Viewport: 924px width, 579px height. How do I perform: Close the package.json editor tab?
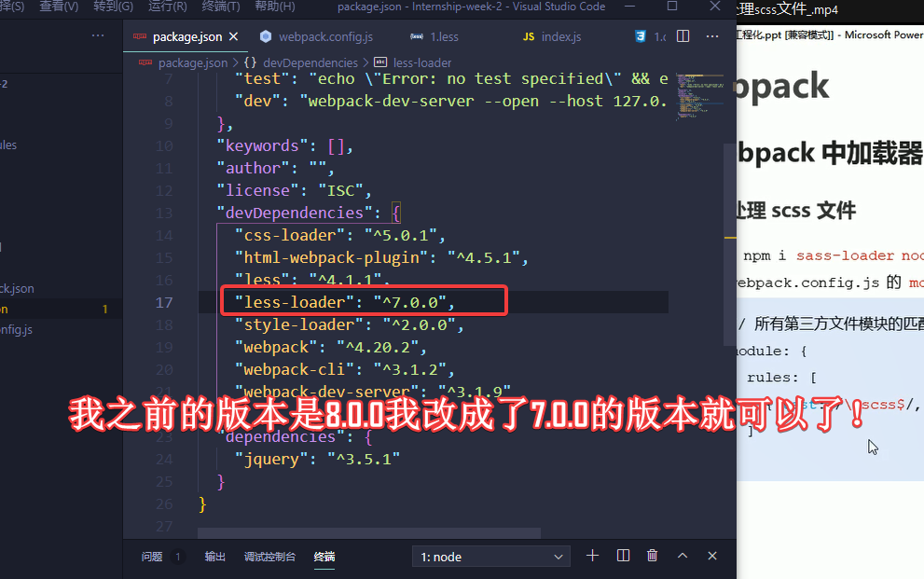(x=233, y=36)
